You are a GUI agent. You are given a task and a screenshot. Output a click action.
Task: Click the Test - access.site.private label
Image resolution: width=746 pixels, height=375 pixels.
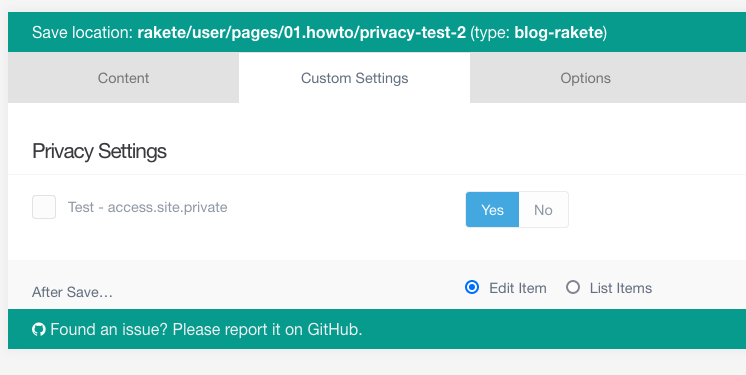point(147,207)
